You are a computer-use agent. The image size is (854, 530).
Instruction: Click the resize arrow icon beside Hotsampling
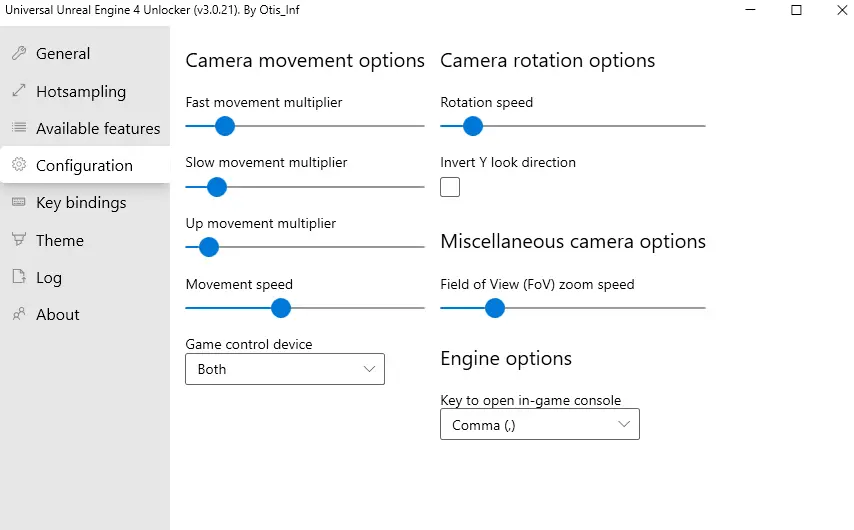click(x=19, y=90)
